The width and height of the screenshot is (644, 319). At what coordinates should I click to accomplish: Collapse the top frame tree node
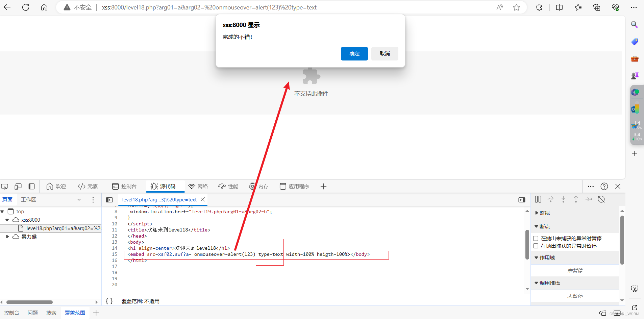[2, 212]
